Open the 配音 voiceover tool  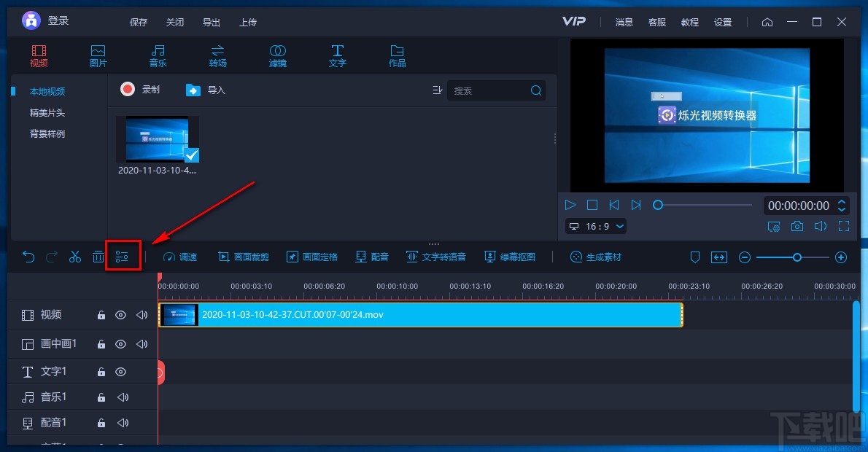[x=372, y=257]
